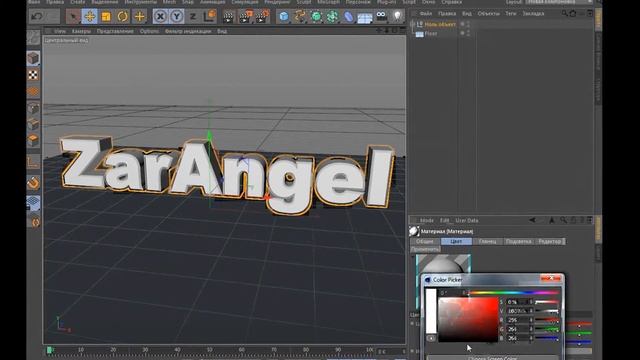Toggle the locked workplane grid icon

33,203
